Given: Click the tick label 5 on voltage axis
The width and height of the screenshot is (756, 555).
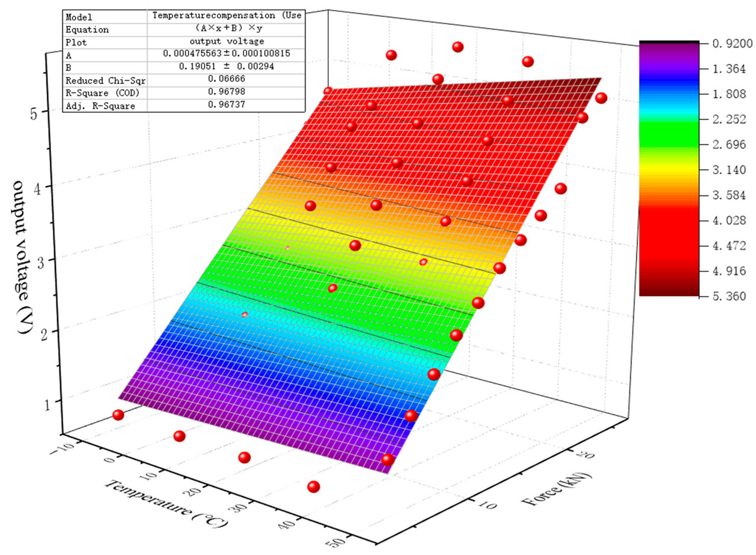Looking at the screenshot, I should 34,115.
